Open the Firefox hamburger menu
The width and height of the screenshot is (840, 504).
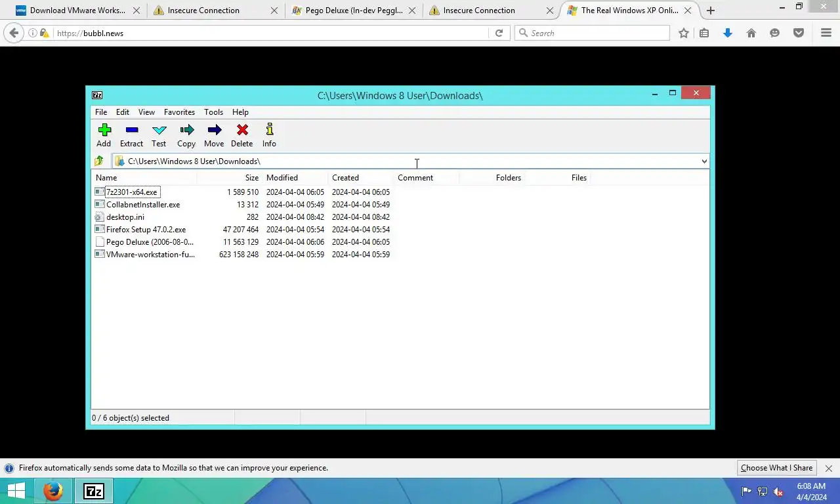826,33
